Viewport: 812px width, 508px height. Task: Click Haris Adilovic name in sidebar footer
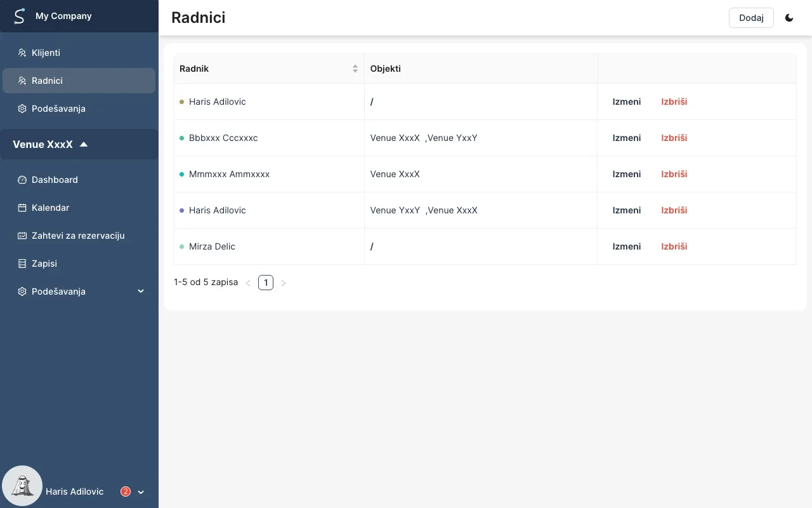(x=74, y=491)
